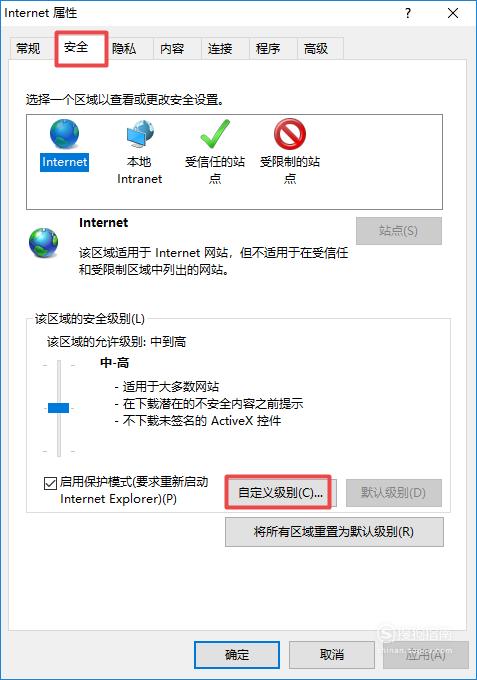Open the 连接 tab
477x680 pixels.
pyautogui.click(x=220, y=48)
